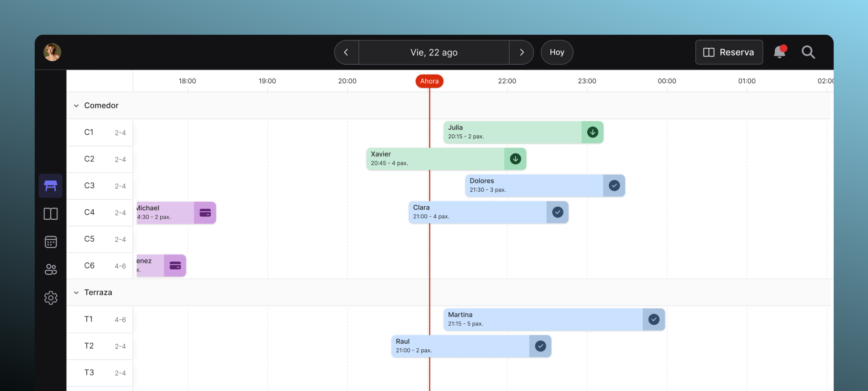This screenshot has width=868, height=391.
Task: Toggle confirmed check on Martina reservation
Action: click(x=654, y=319)
